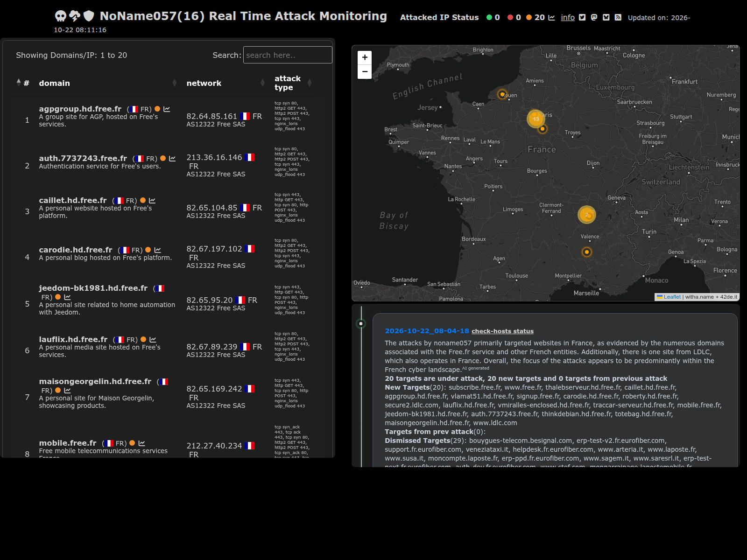Sort table by attack type column arrows

309,83
